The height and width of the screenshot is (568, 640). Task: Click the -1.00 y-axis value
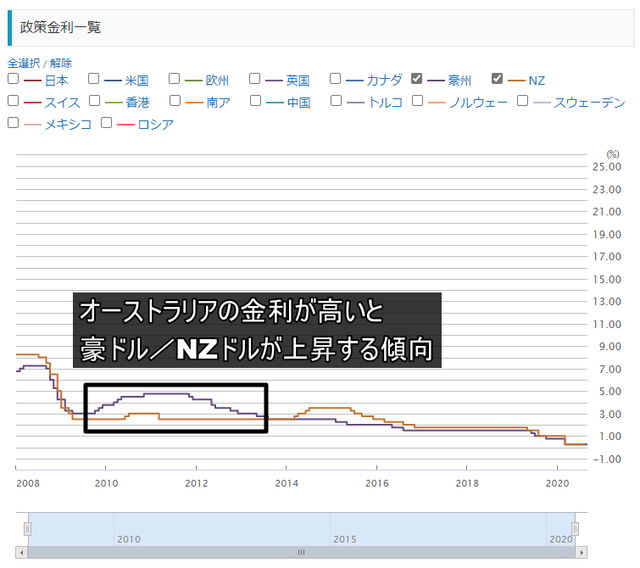[x=607, y=459]
